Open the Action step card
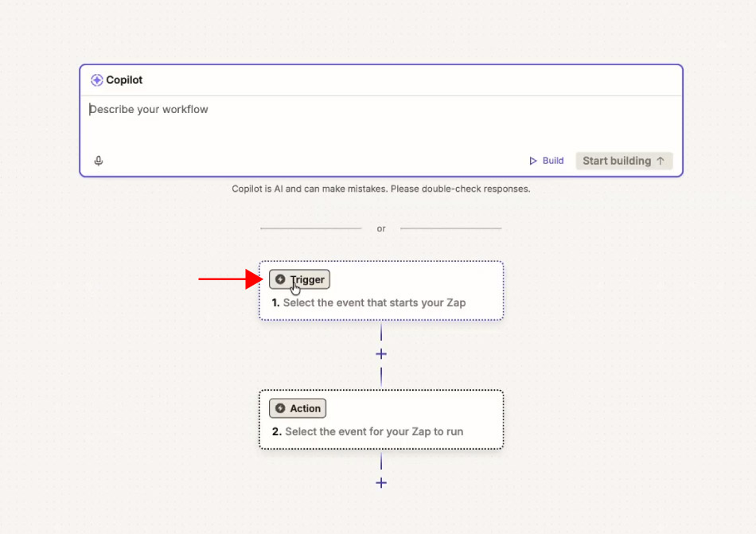 coord(381,419)
